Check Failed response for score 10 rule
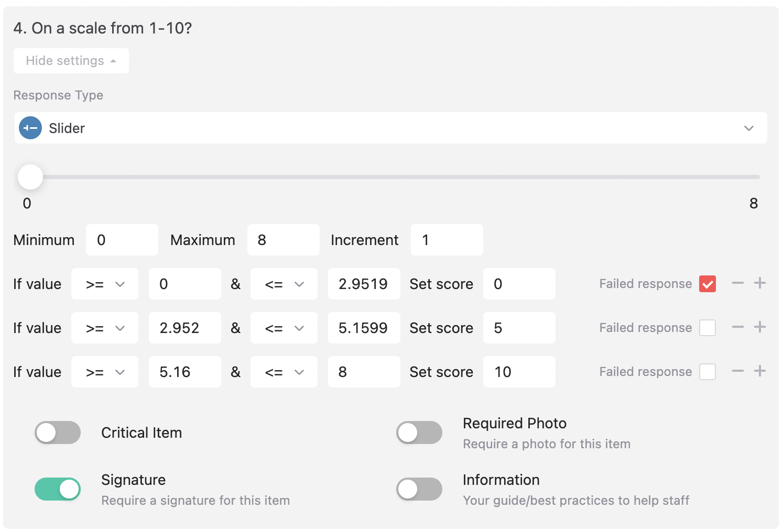 708,372
